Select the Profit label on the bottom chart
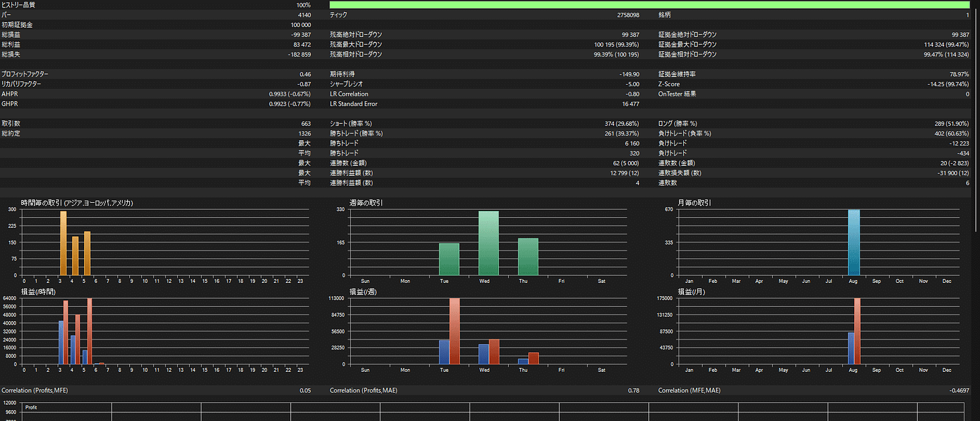Screen dimensions: 980x421 pos(32,408)
